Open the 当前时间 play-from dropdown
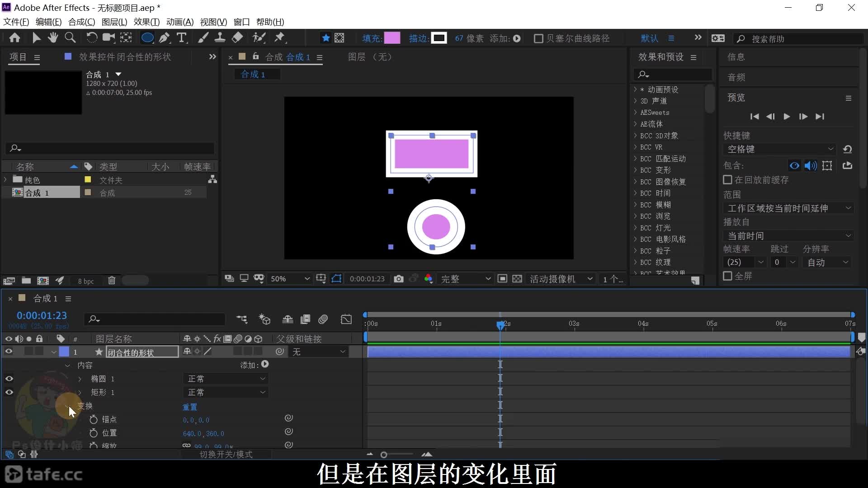The height and width of the screenshot is (488, 868). (x=788, y=236)
